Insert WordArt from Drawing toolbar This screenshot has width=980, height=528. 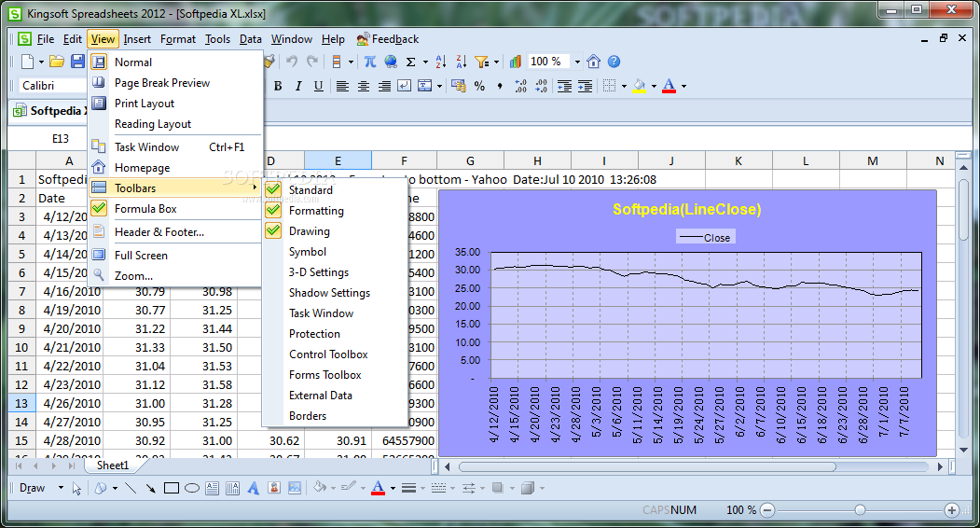pyautogui.click(x=253, y=488)
